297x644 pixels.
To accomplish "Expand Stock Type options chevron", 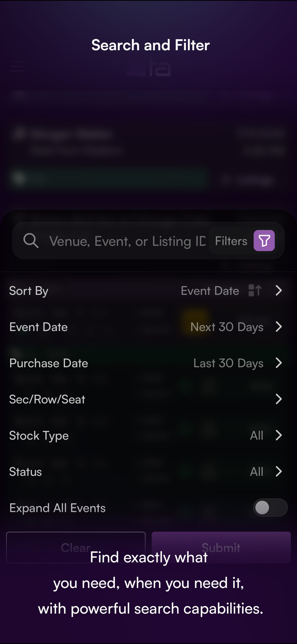I will [x=279, y=435].
